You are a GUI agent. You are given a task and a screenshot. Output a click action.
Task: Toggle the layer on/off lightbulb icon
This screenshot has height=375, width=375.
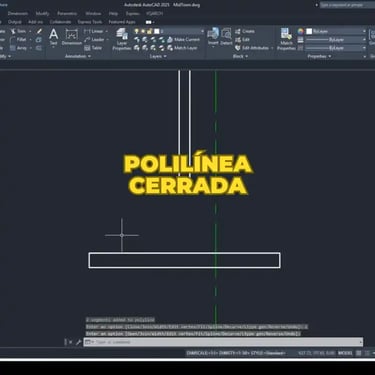pyautogui.click(x=136, y=31)
